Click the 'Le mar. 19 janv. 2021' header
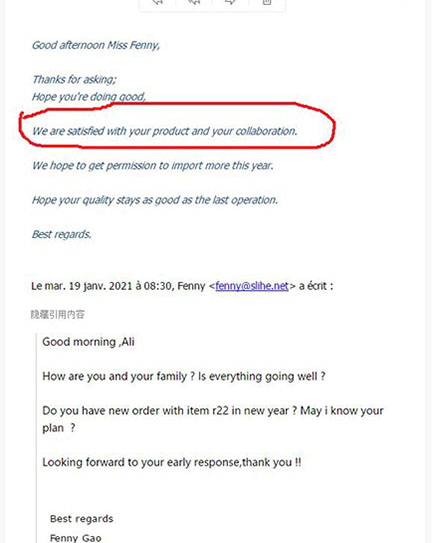This screenshot has width=432, height=543. (x=182, y=286)
